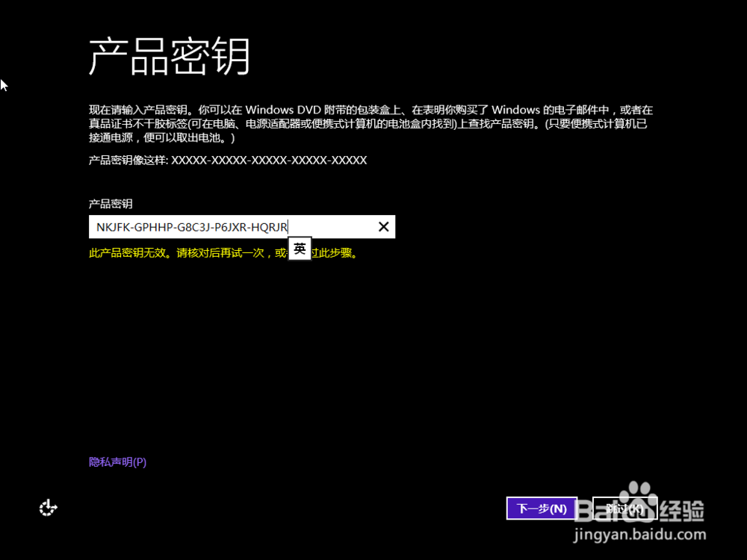This screenshot has height=560, width=747.
Task: Clear the product key field with X
Action: (383, 227)
